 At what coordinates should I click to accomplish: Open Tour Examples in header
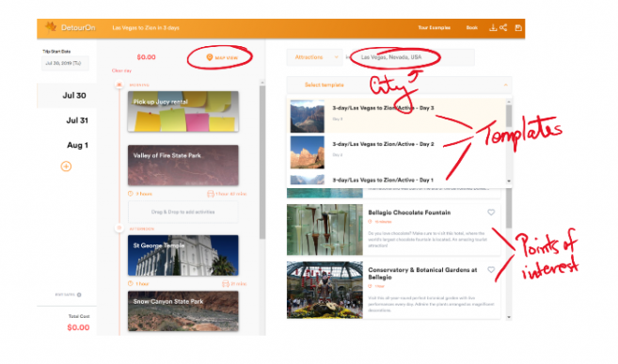tap(434, 27)
